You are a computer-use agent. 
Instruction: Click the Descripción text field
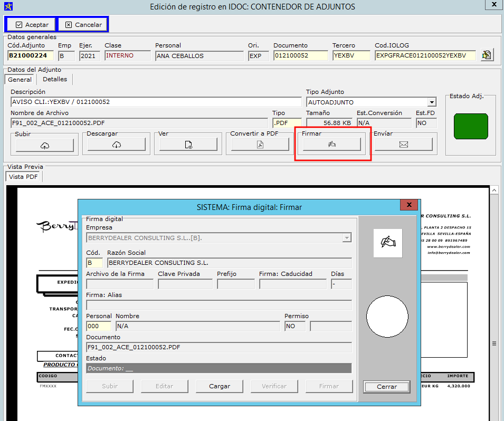coord(156,102)
